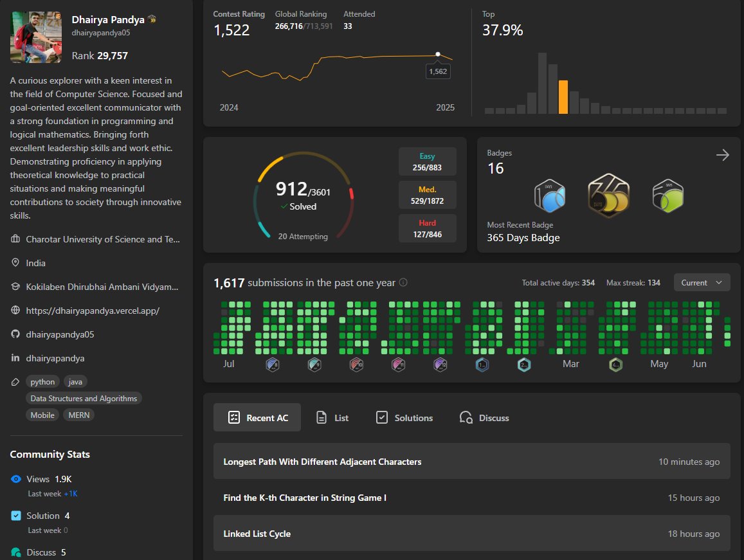Open badges list with the arrow icon
744x560 pixels.
pyautogui.click(x=723, y=155)
